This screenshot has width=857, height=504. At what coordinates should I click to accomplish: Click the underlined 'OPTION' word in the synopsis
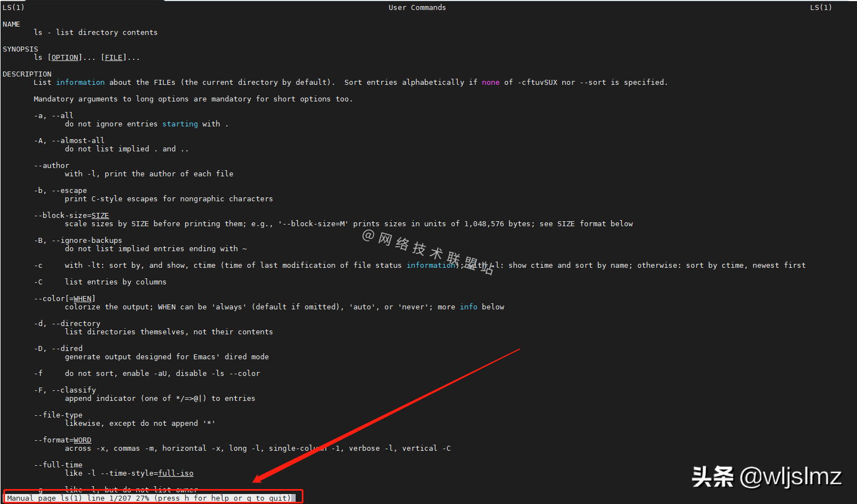(x=65, y=57)
